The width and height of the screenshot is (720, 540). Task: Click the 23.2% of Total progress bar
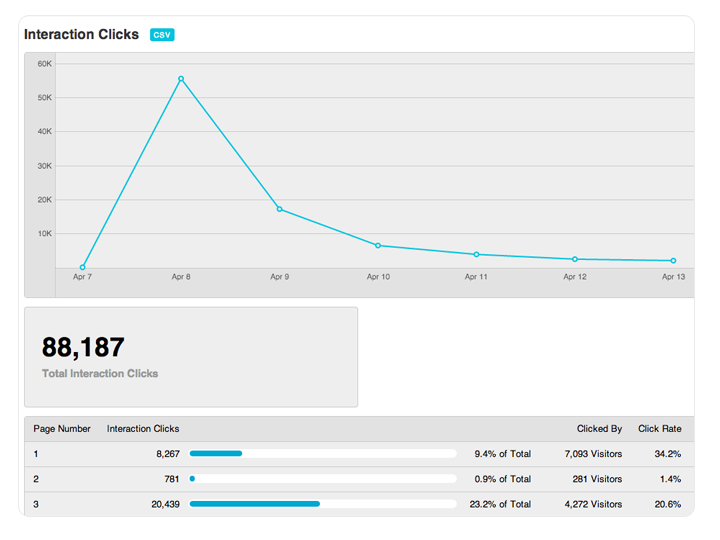coord(323,504)
